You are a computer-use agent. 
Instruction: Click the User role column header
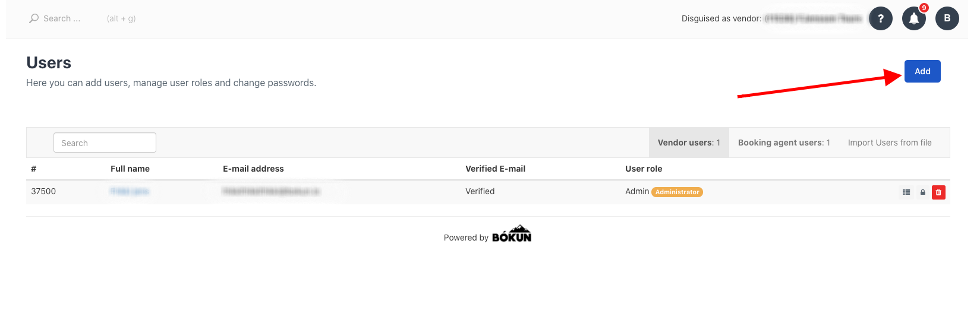pyautogui.click(x=644, y=169)
